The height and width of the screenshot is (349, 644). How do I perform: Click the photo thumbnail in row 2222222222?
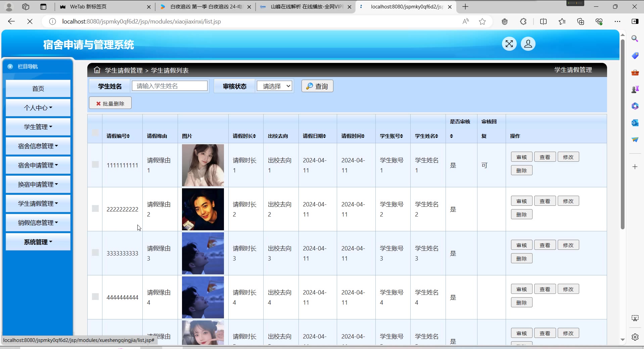203,209
